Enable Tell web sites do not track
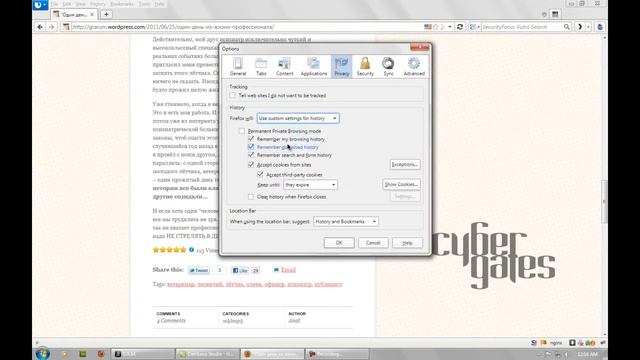Viewport: 640px width, 360px height. (232, 95)
